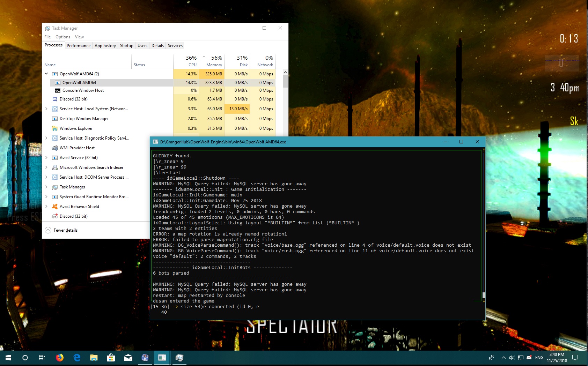
Task: Select the Console Window Host process
Action: (x=83, y=90)
